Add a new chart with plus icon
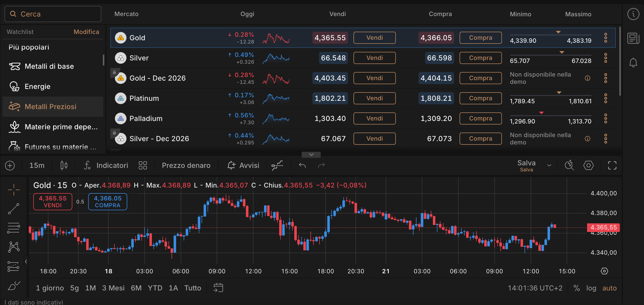Viewport: 644px width, 305px height. coord(10,166)
